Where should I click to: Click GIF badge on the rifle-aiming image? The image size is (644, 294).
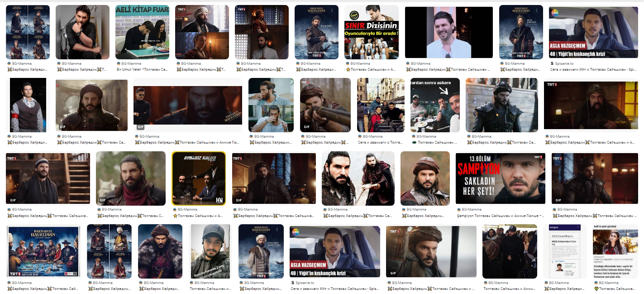(x=307, y=127)
